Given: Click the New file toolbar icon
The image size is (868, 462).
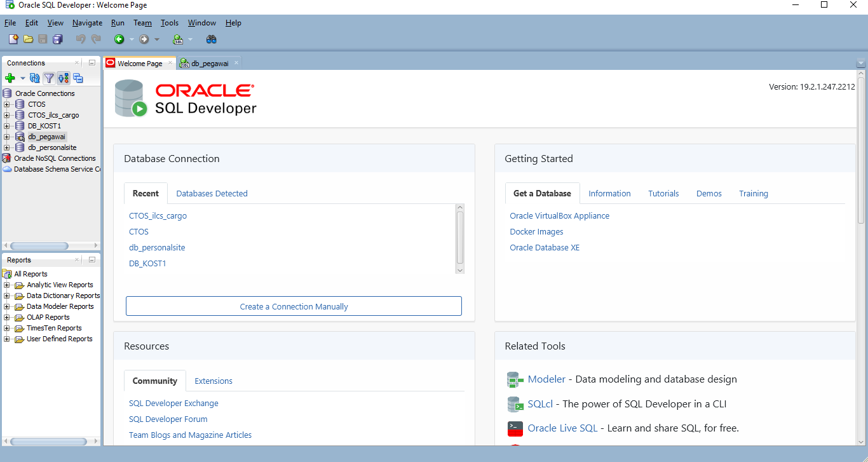Looking at the screenshot, I should pos(13,39).
